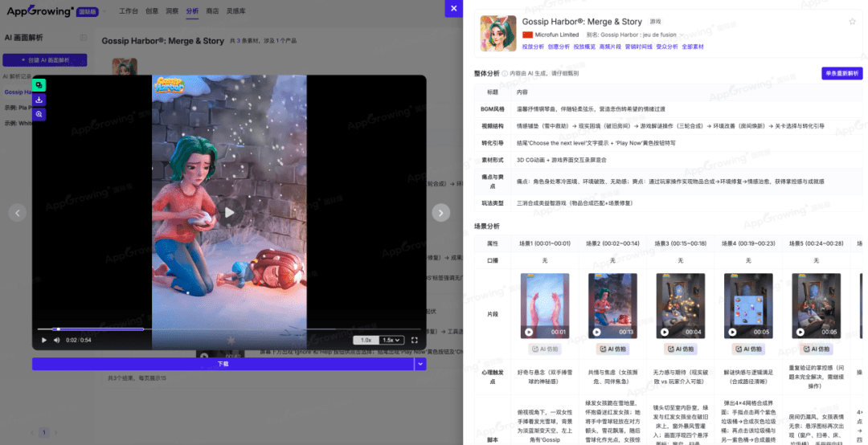Screen dimensions: 868x445
Task: Click AI 仿拍 under the 场景1 clip
Action: pos(545,349)
